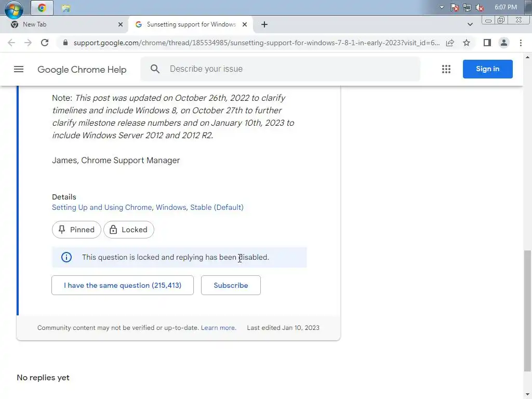This screenshot has width=532, height=399.
Task: Click the page scrollbar thumb
Action: coord(527,311)
